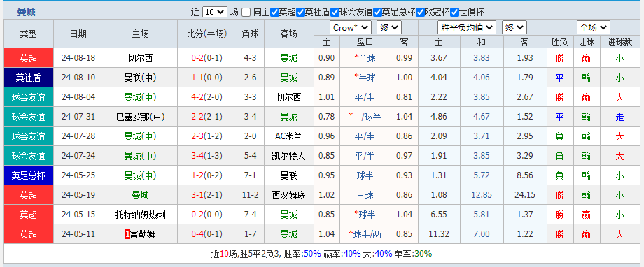Open the 胜平负均值 dropdown
The width and height of the screenshot is (644, 267).
[467, 28]
